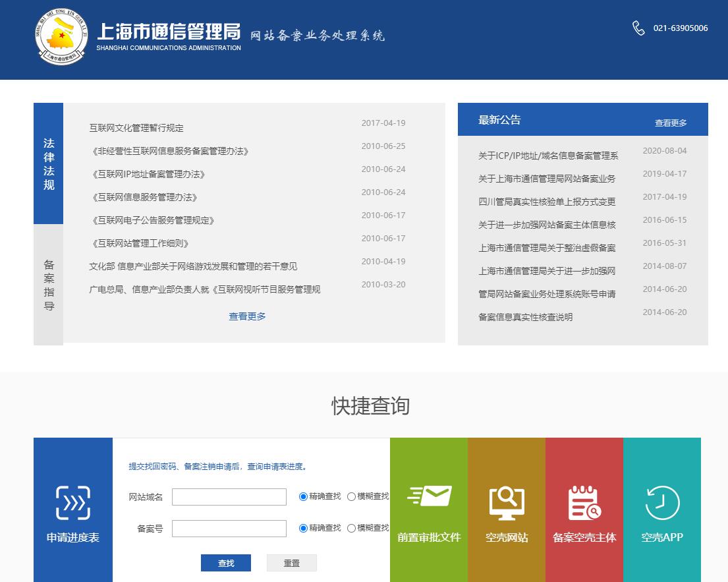The width and height of the screenshot is (728, 582).
Task: Select 模糊查找 for 备案号
Action: pyautogui.click(x=351, y=529)
